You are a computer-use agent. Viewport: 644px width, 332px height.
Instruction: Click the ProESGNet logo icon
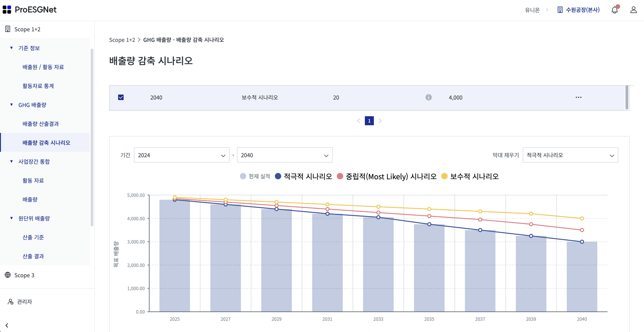[x=7, y=9]
